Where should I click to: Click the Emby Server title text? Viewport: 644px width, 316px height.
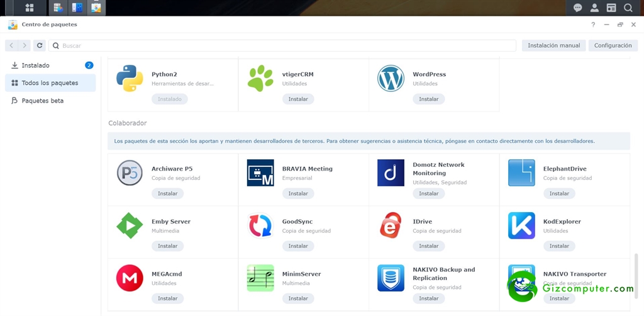click(171, 222)
